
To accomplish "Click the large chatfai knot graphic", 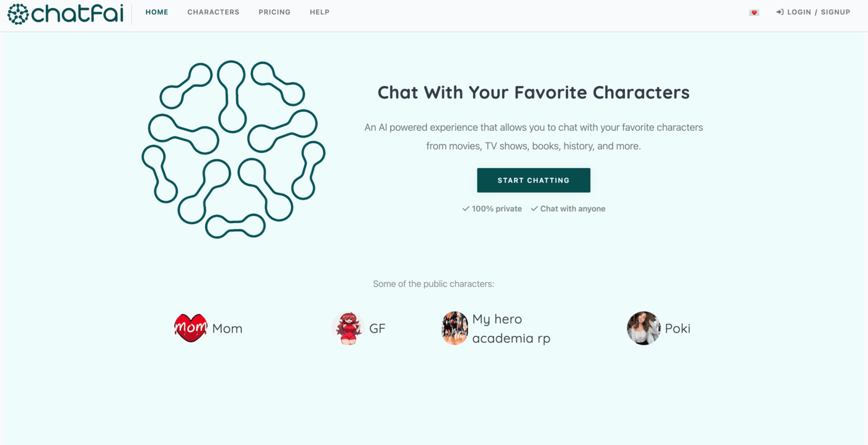I will 233,149.
